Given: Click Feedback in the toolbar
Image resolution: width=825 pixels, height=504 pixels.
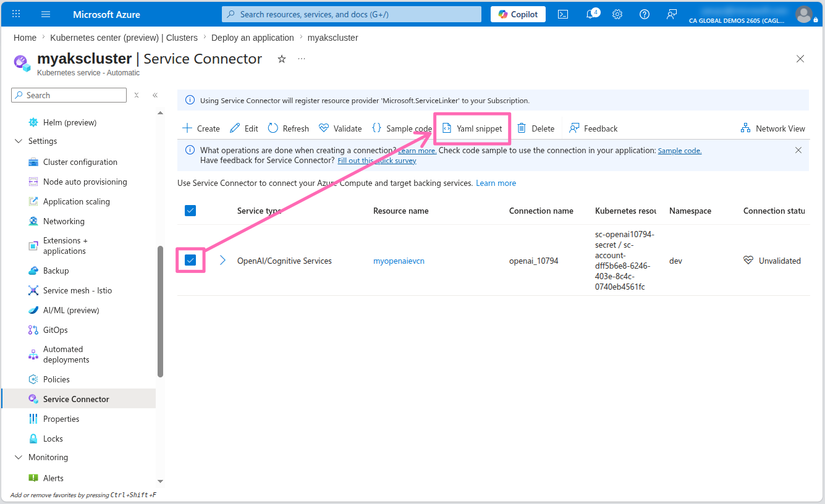Looking at the screenshot, I should [593, 128].
